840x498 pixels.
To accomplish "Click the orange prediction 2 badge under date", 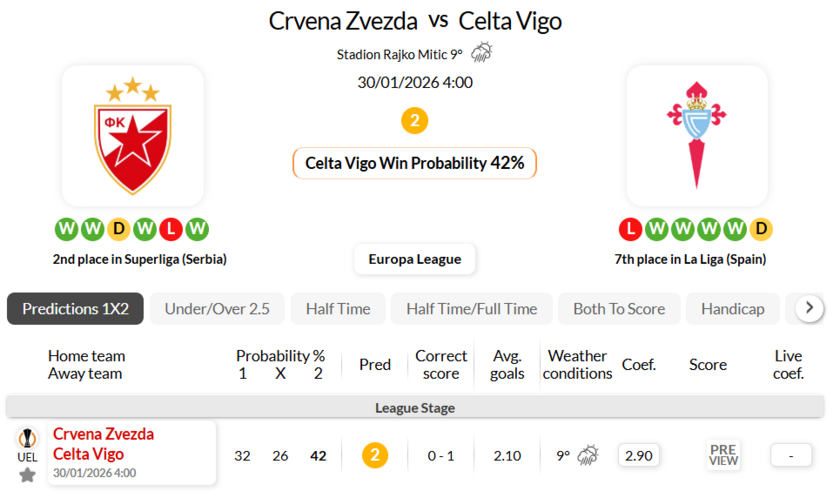I will coord(414,121).
